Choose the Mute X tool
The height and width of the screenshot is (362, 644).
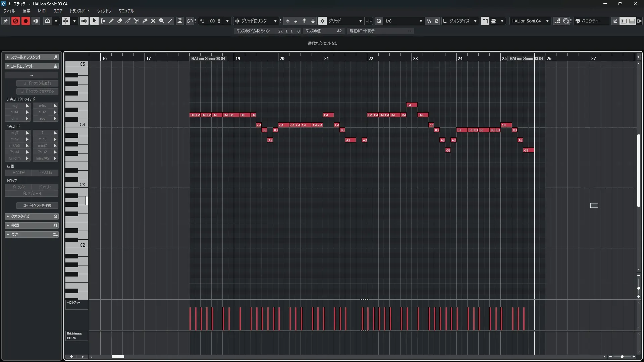tap(153, 21)
